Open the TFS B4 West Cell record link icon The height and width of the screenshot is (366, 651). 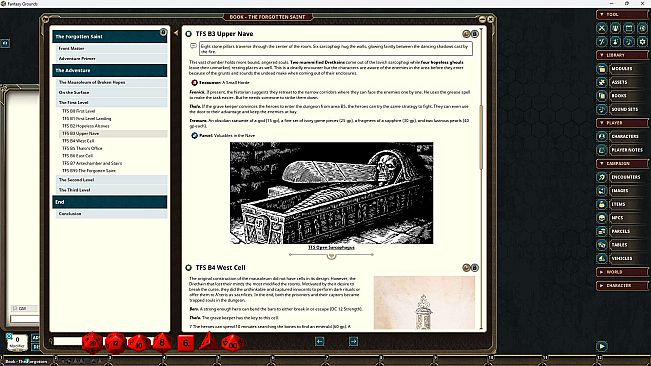pyautogui.click(x=188, y=268)
